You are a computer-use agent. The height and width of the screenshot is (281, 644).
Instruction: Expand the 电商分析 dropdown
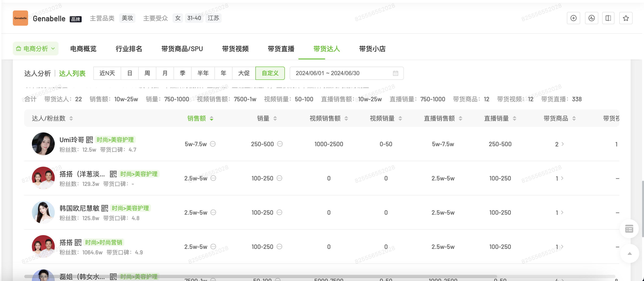click(x=35, y=48)
